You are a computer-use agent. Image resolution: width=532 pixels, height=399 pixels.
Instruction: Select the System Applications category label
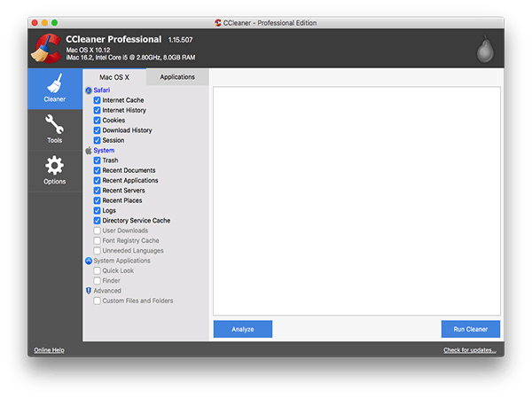[x=121, y=261]
